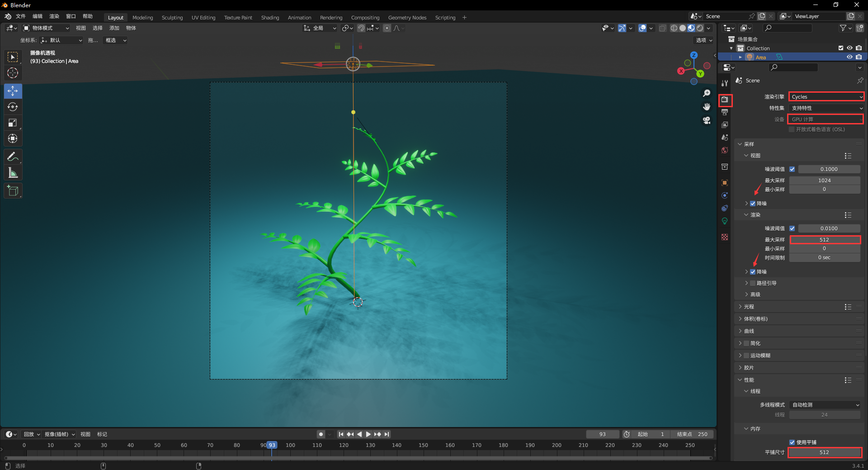Switch viewport to rendered shading
The width and height of the screenshot is (868, 470).
point(700,28)
